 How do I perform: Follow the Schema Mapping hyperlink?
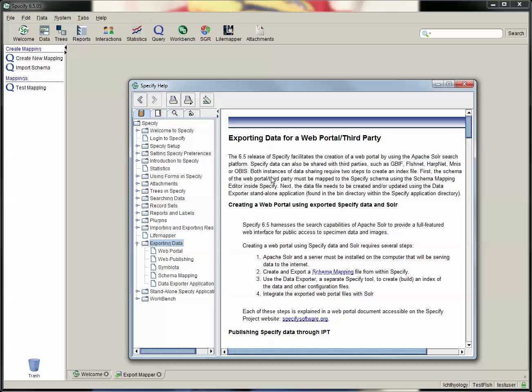point(333,272)
